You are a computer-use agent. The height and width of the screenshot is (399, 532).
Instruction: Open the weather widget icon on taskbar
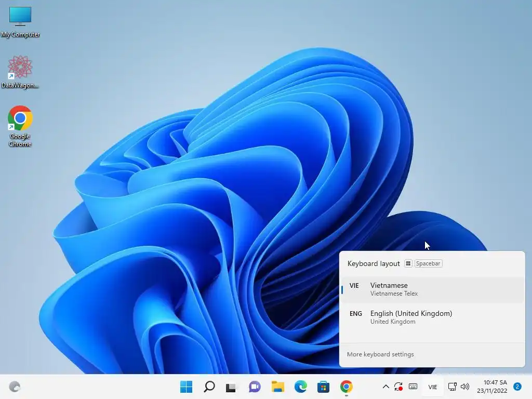[x=15, y=387]
